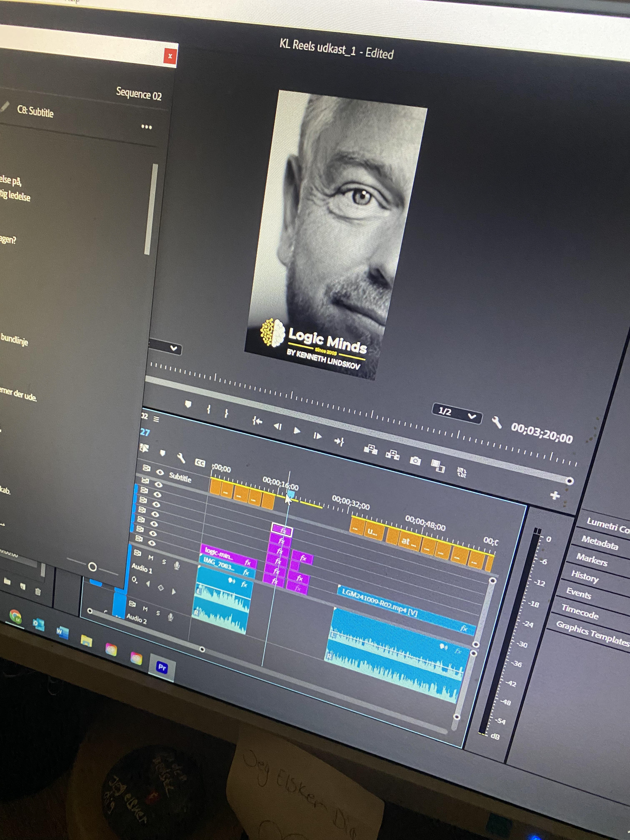The height and width of the screenshot is (840, 630).
Task: Click the Closed Captions CC timeline icon
Action: coord(200,463)
